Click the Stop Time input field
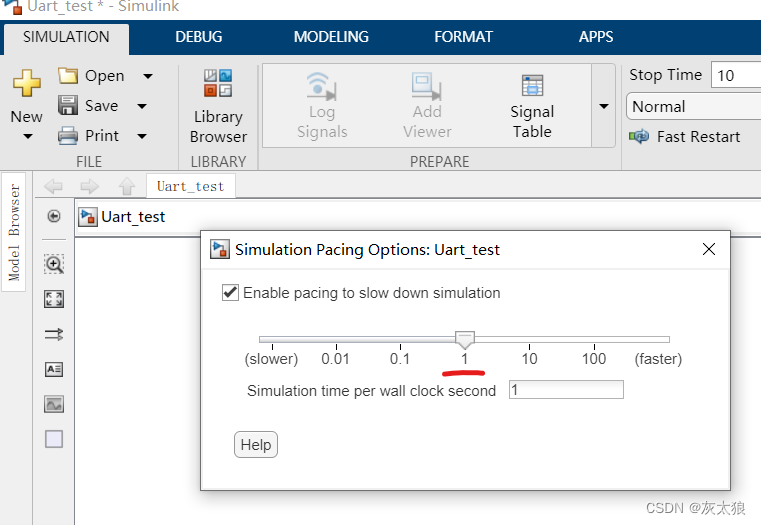Screen dimensions: 761x525 pyautogui.click(x=736, y=75)
